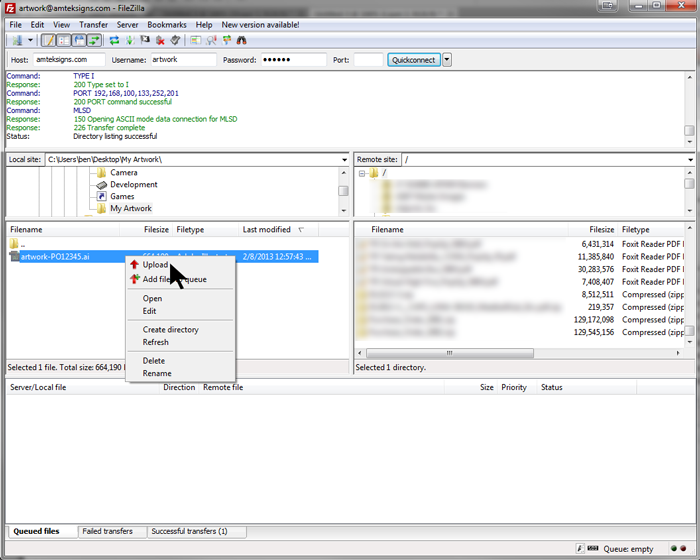Open the Server menu
Image resolution: width=700 pixels, height=560 pixels.
pyautogui.click(x=128, y=25)
